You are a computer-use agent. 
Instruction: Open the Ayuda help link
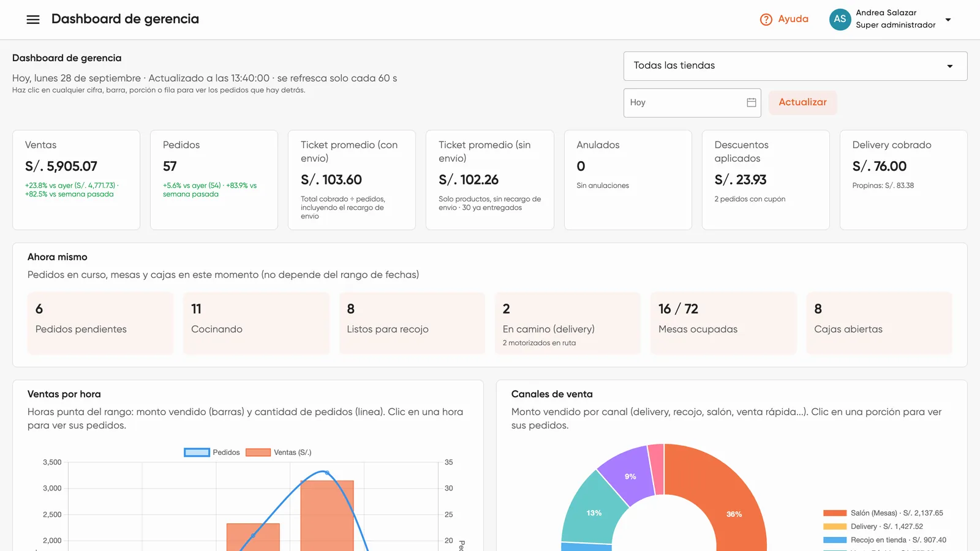(x=784, y=20)
